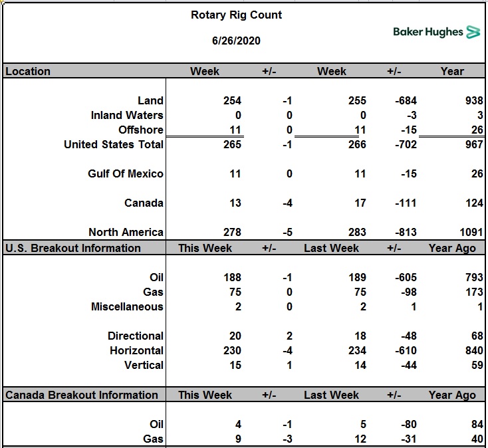Click the Horizontal row label
Screen dimensions: 488x448
pos(136,350)
